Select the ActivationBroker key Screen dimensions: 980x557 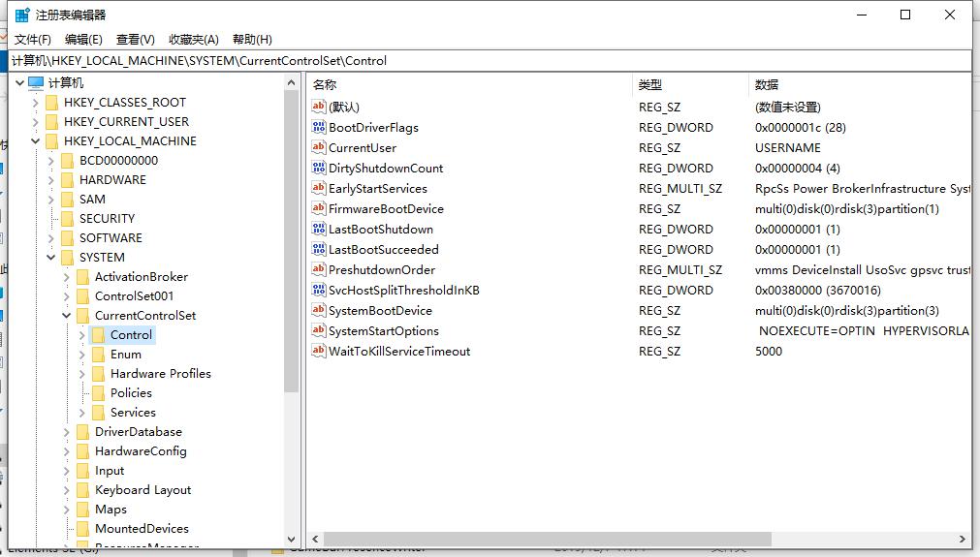[142, 277]
